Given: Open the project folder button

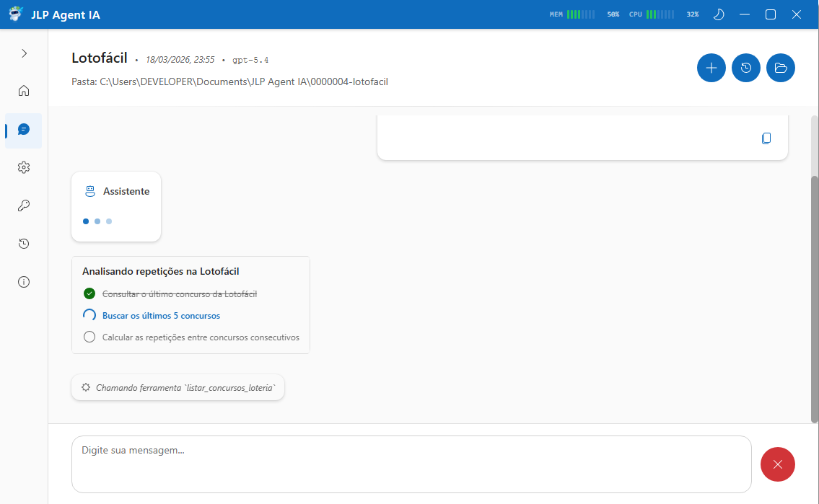Looking at the screenshot, I should (780, 68).
